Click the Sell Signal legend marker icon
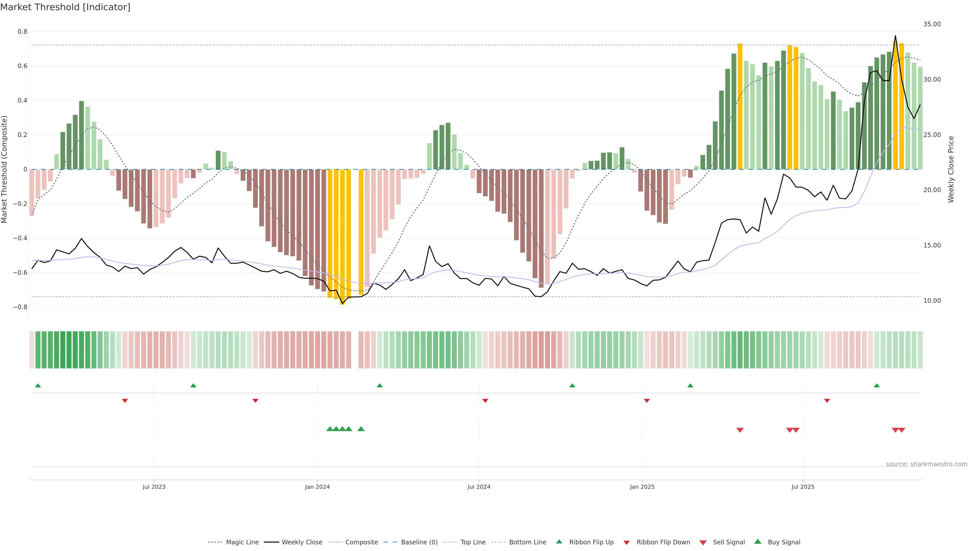 [703, 542]
